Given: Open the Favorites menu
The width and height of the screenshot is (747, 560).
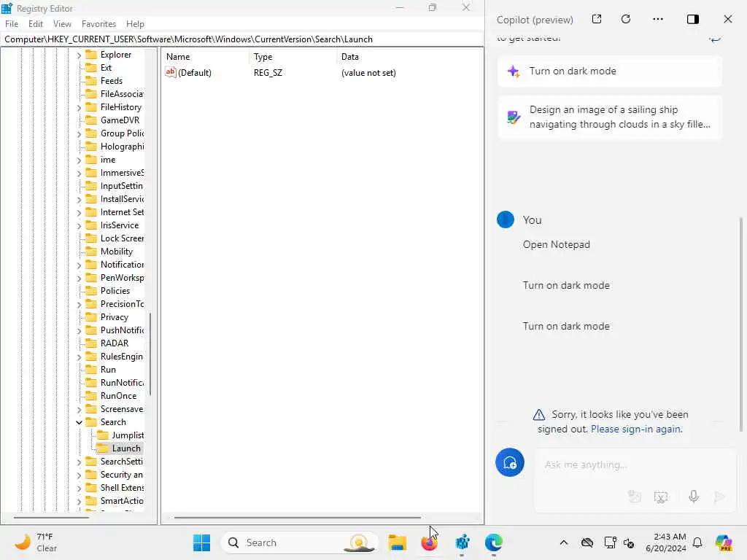Looking at the screenshot, I should (x=98, y=24).
